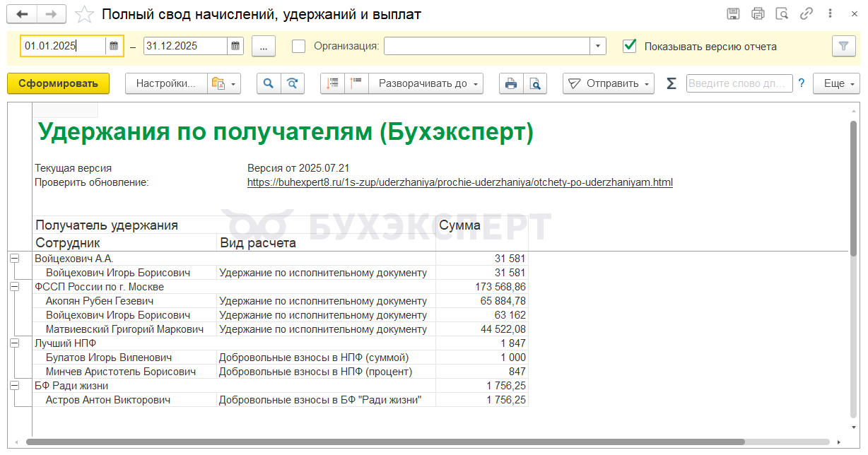
Task: Collapse the БФ Ради жизни group
Action: point(14,386)
